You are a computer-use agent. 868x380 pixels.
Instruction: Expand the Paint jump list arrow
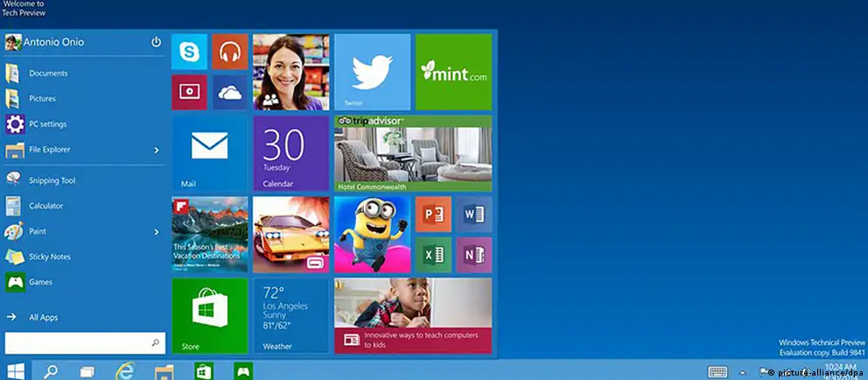coord(157,232)
